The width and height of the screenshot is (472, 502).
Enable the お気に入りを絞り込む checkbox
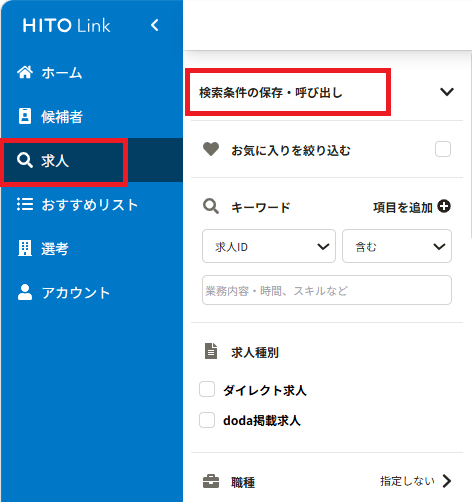click(443, 149)
